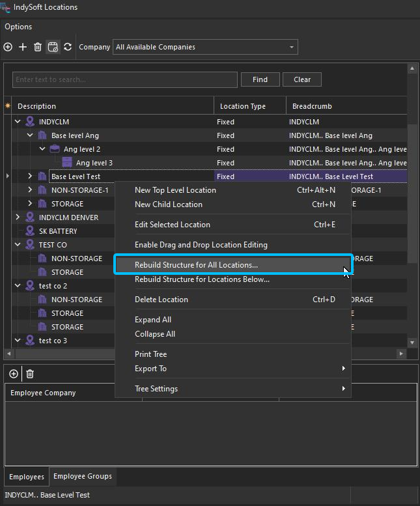Click the calendar clock icon in toolbar
Screen dimensions: 420x506
click(x=53, y=47)
